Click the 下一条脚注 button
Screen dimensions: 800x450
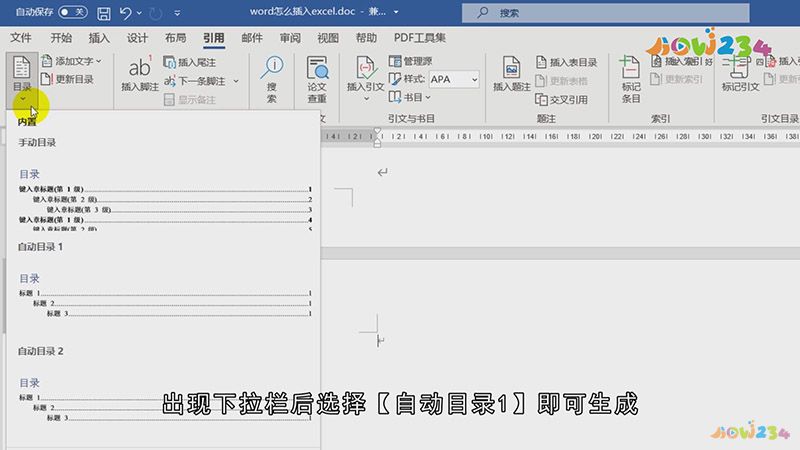[195, 81]
